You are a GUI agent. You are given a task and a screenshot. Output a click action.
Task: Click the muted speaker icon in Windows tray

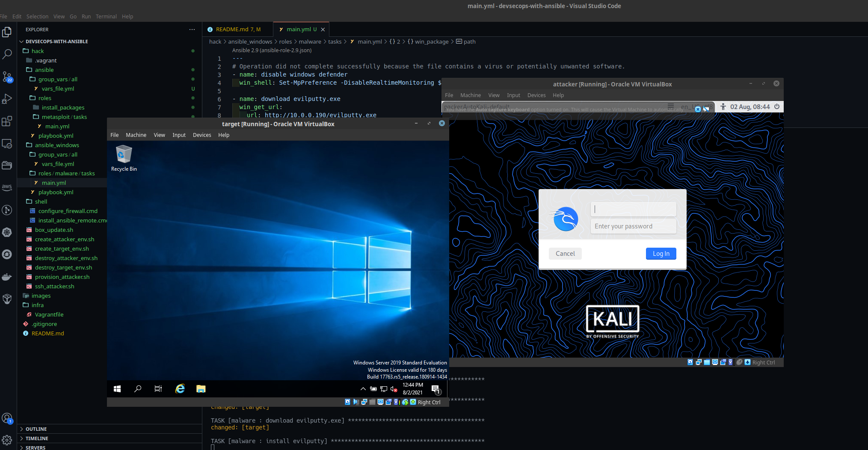394,389
